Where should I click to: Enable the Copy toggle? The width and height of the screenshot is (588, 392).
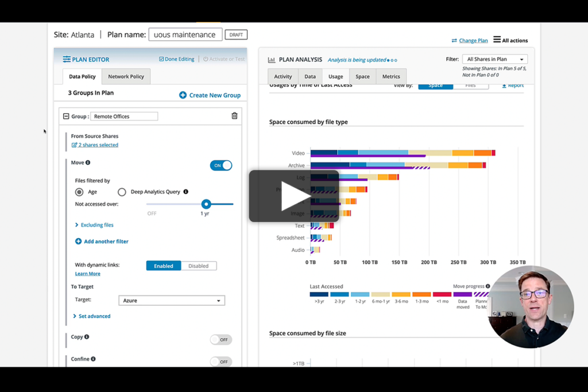pyautogui.click(x=220, y=340)
